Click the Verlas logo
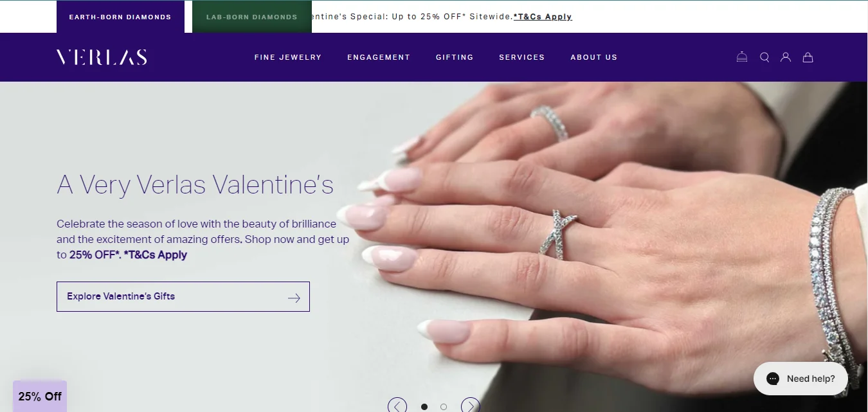Viewport: 868px width, 412px height. [102, 57]
